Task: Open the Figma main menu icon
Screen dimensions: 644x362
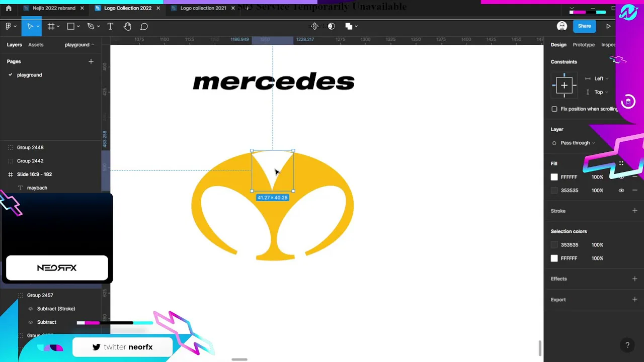Action: click(x=8, y=26)
